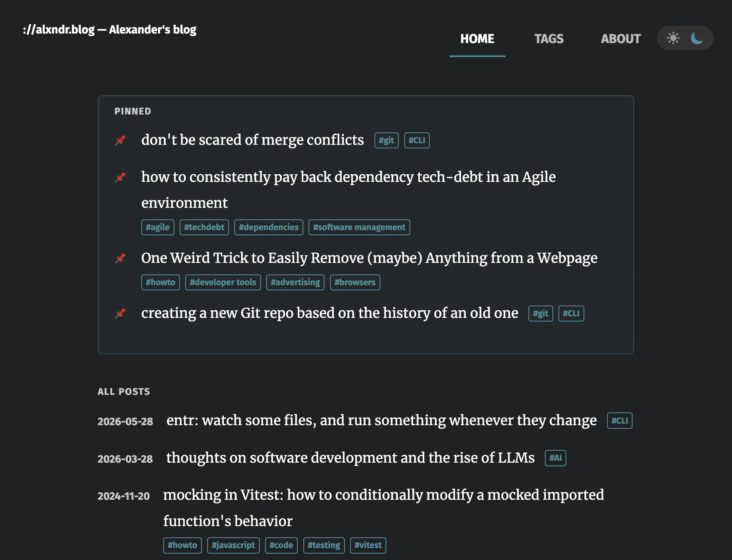
Task: Click the PINNED section heading
Action: 133,111
